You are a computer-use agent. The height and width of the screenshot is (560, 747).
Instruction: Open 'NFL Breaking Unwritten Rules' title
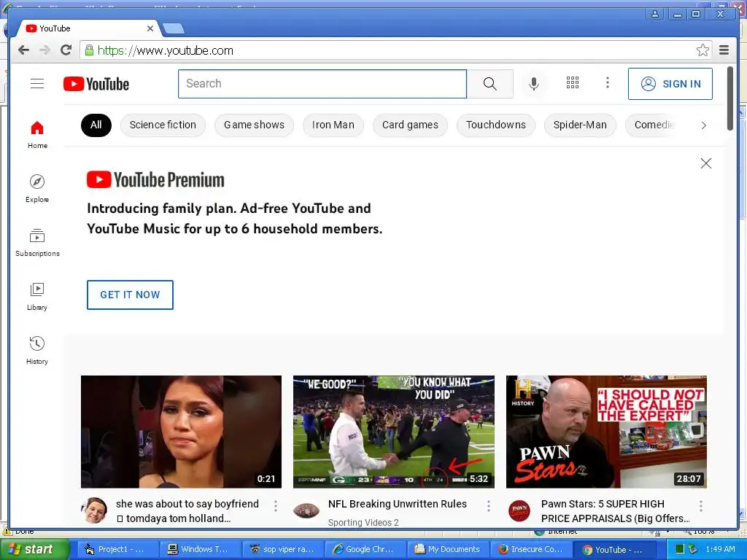coord(398,504)
